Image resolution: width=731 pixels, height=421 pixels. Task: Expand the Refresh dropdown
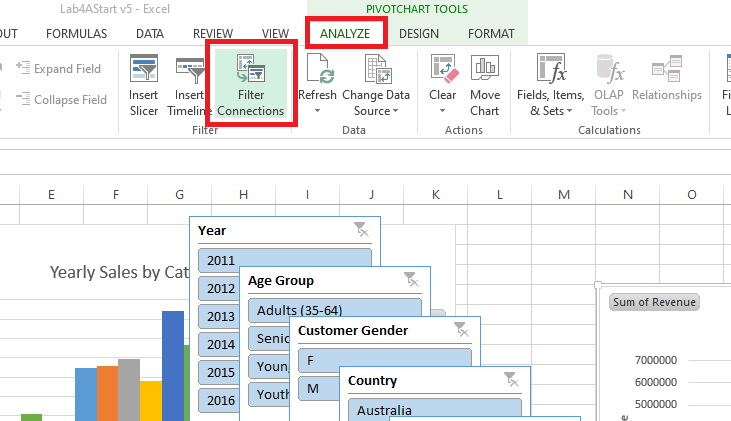pyautogui.click(x=317, y=110)
